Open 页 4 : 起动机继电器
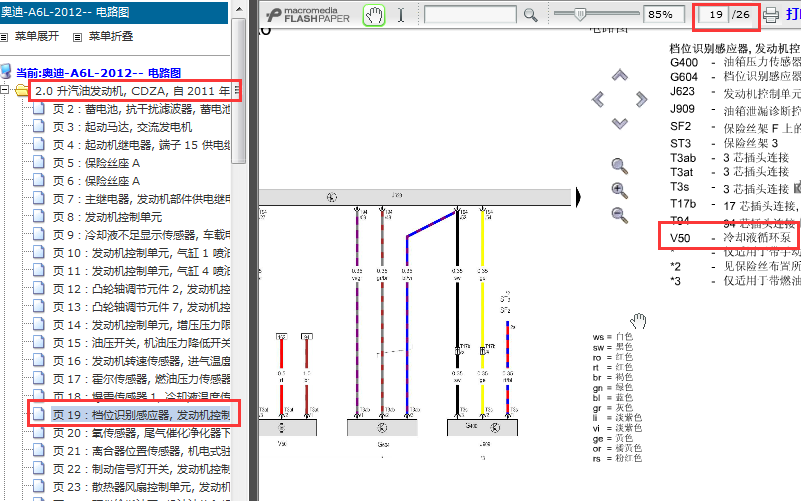This screenshot has width=801, height=501. [x=141, y=145]
